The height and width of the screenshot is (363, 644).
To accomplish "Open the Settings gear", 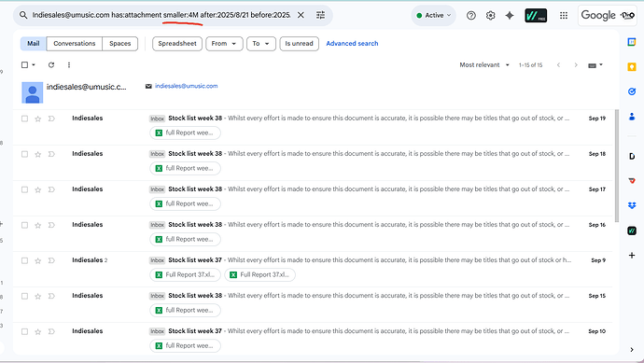I will point(490,15).
